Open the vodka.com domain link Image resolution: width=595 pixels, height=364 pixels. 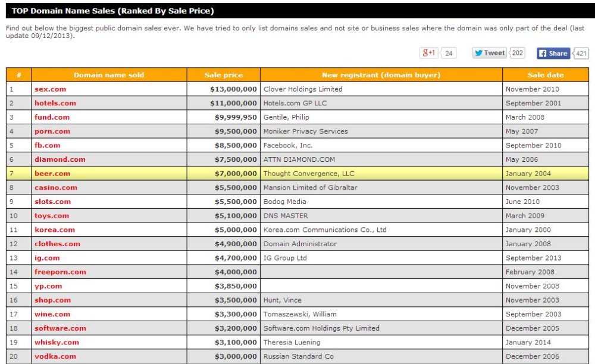coord(55,356)
